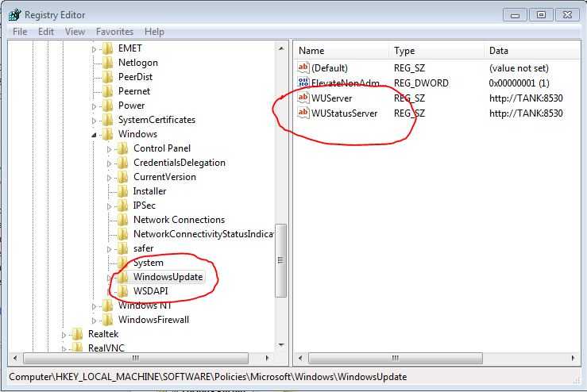The image size is (587, 392).
Task: Expand the CredentialsDelegation key
Action: 109,163
